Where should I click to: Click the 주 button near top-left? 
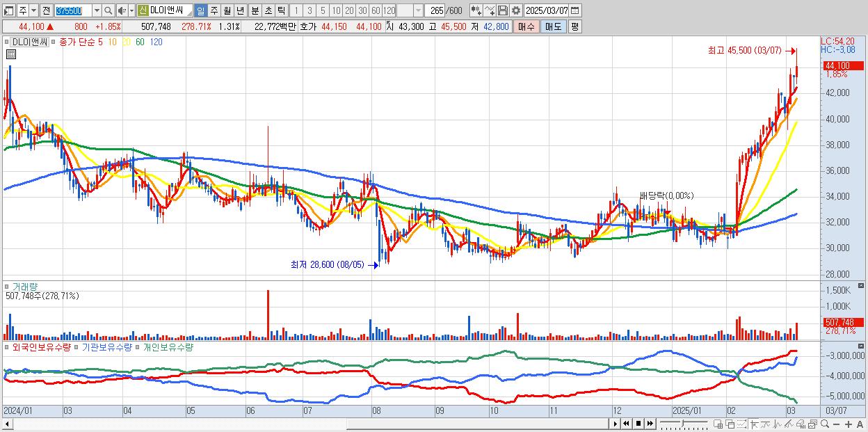[23, 10]
